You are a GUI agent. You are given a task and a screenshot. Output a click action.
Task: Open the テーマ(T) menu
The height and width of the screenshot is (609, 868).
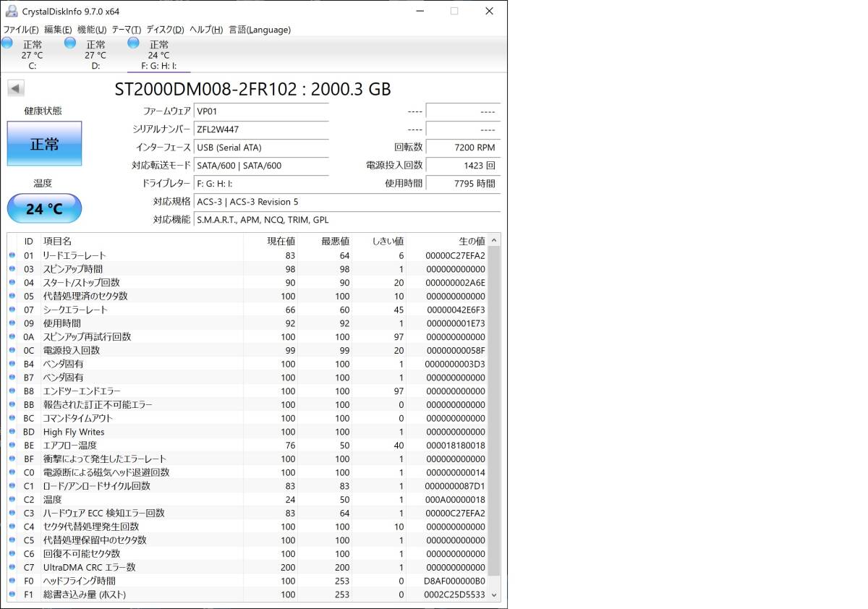(127, 30)
